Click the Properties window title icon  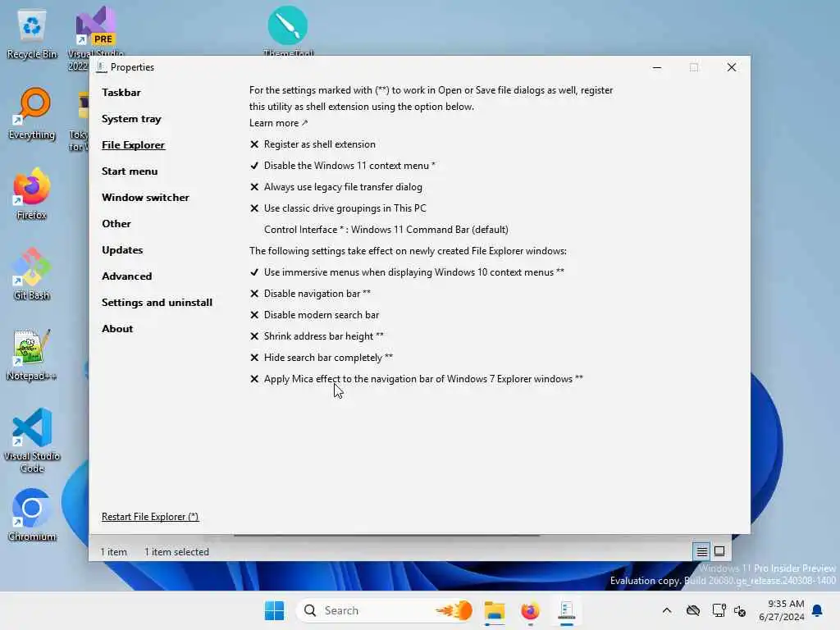coord(101,67)
